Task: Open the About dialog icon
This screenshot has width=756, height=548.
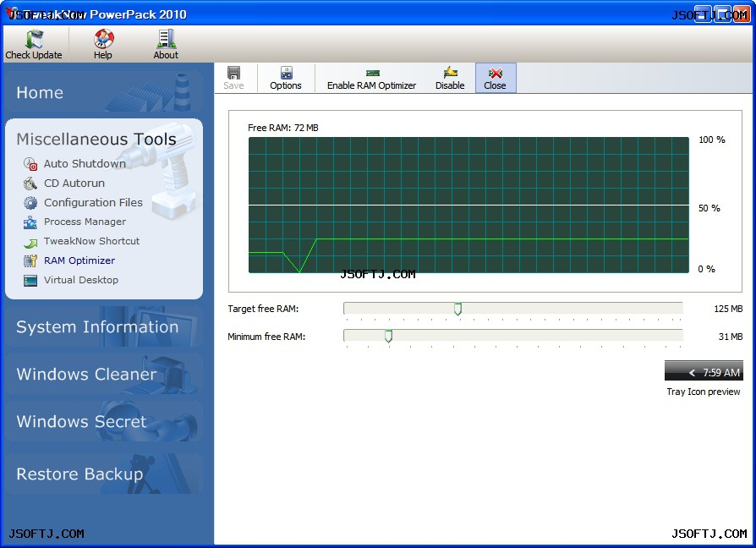Action: [167, 39]
